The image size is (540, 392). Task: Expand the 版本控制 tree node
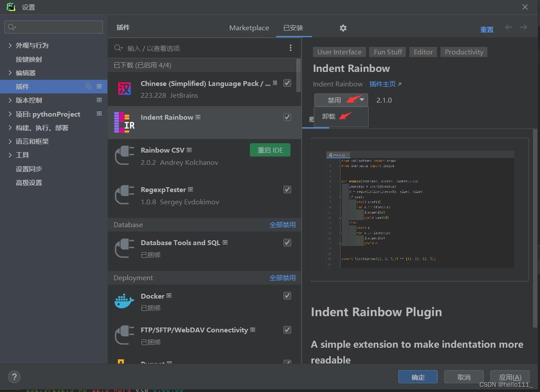[10, 100]
